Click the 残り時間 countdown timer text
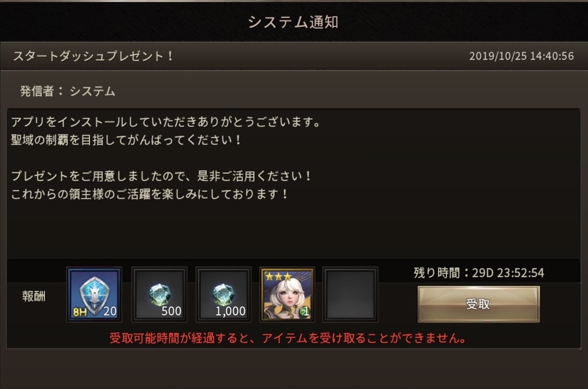 pos(479,273)
